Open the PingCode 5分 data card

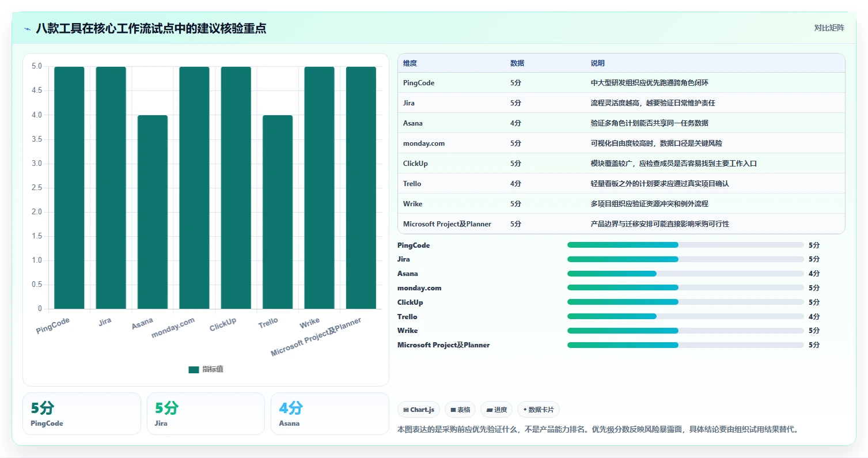click(82, 414)
